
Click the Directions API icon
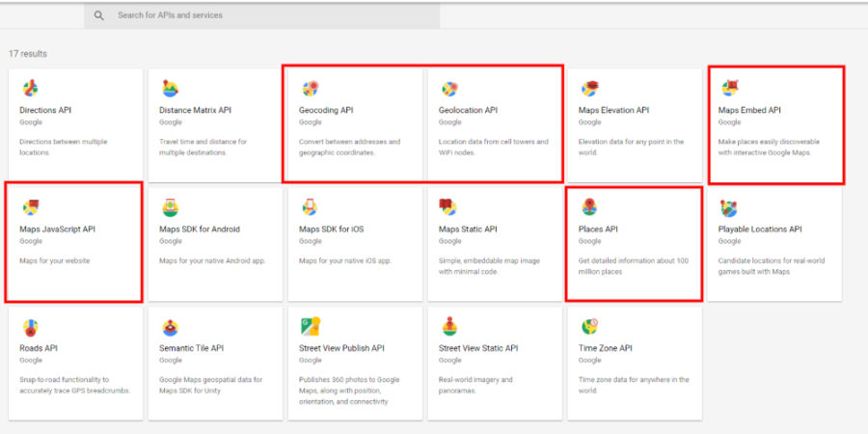coord(31,88)
